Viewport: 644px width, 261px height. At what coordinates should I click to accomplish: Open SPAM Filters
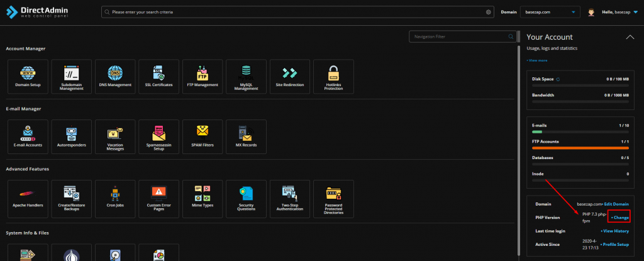(x=203, y=136)
